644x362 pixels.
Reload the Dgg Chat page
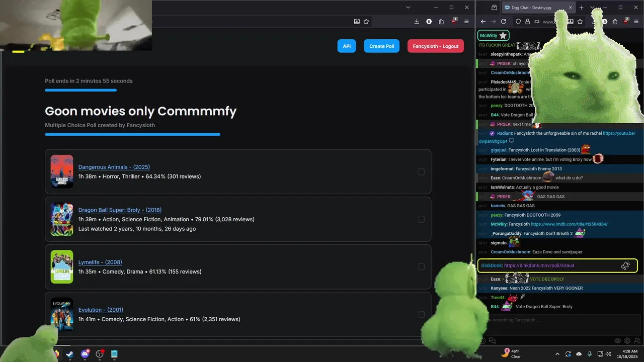pos(504,22)
